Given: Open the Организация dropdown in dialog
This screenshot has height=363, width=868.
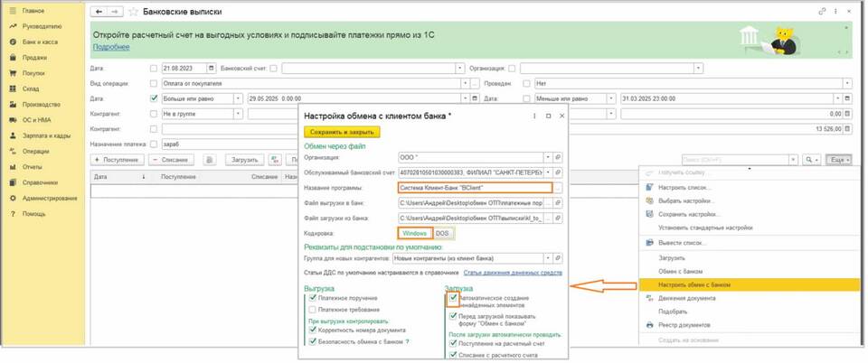Looking at the screenshot, I should click(x=545, y=156).
